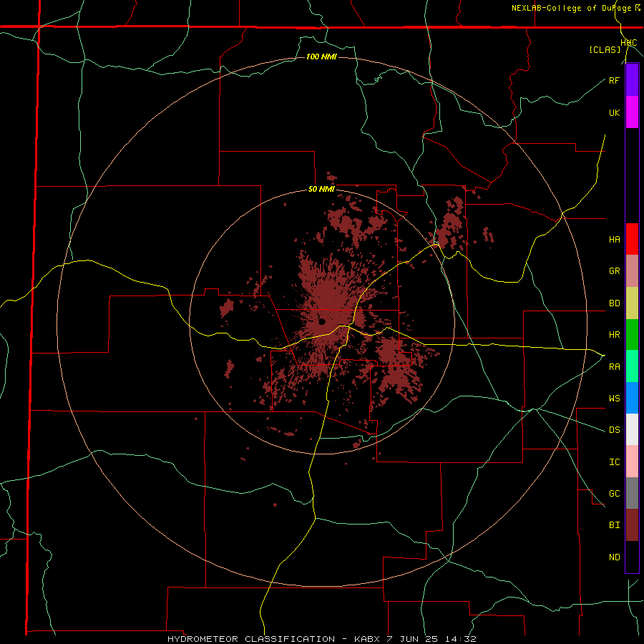Image resolution: width=644 pixels, height=644 pixels.
Task: Click the UK legend label
Action: pyautogui.click(x=614, y=112)
